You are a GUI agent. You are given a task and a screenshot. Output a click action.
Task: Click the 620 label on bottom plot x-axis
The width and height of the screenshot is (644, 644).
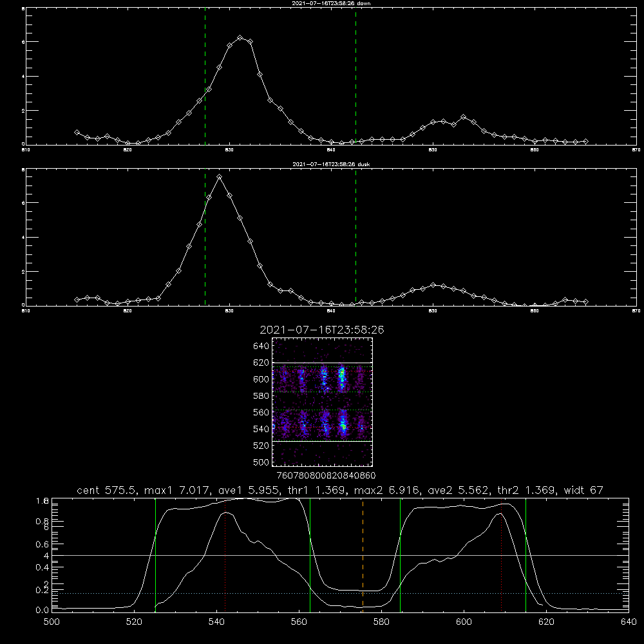[546, 622]
